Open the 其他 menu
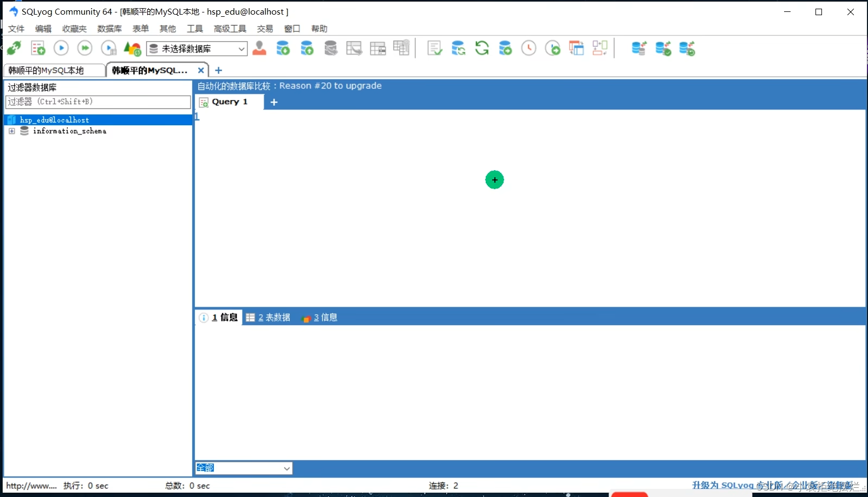Viewport: 868px width, 497px height. click(168, 29)
